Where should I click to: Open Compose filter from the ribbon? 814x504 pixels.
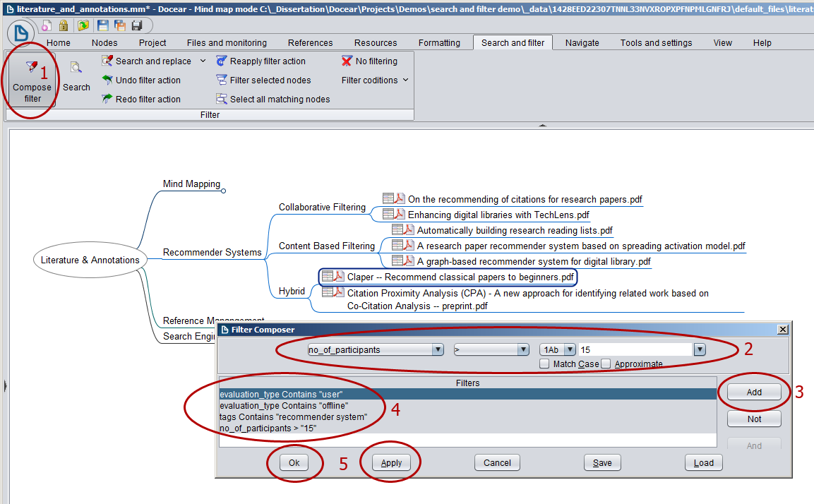point(32,81)
